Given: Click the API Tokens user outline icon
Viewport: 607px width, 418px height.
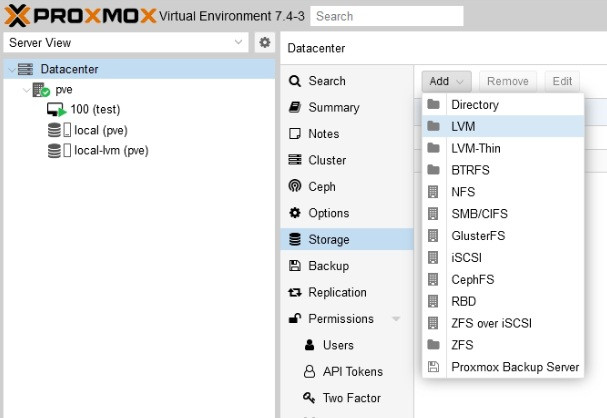Looking at the screenshot, I should click(x=309, y=371).
